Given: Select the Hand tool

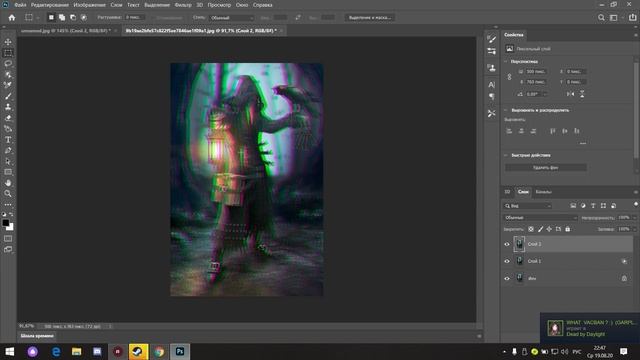Looking at the screenshot, I should (x=8, y=183).
